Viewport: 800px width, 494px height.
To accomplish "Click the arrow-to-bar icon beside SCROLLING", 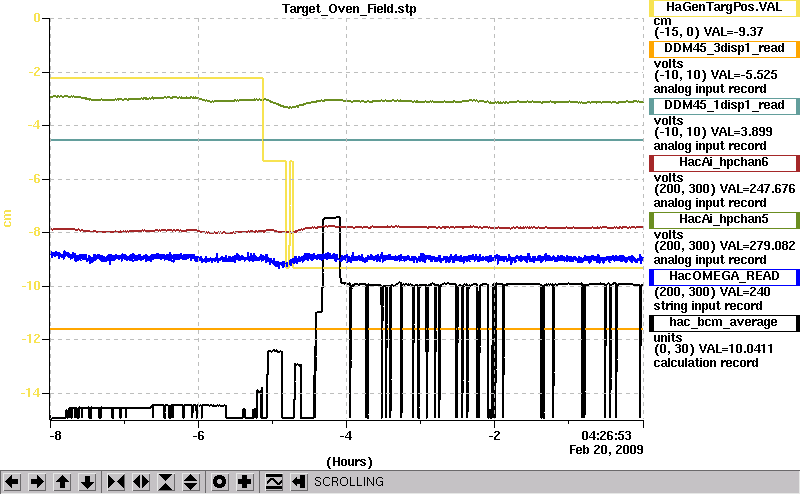I will 299,482.
